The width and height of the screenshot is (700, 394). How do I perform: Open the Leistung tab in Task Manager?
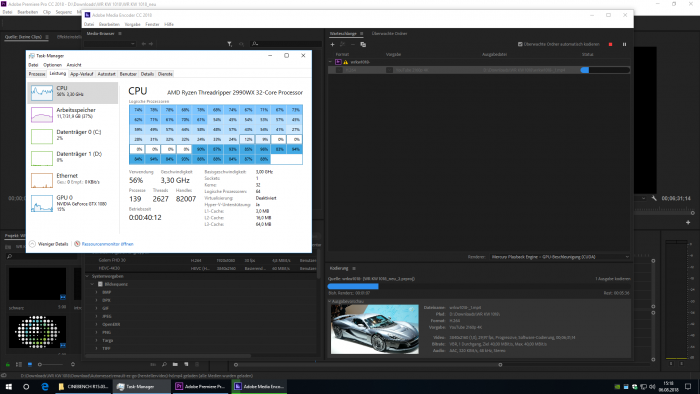(x=58, y=74)
